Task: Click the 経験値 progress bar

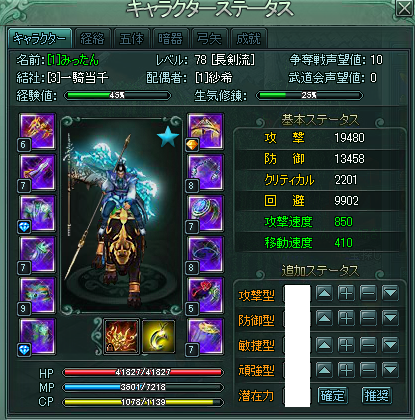Action: point(117,96)
